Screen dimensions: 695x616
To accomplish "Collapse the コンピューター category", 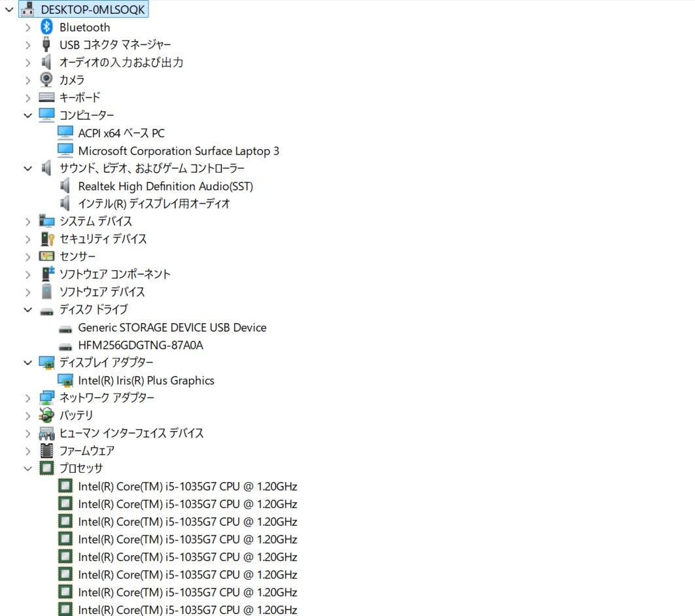I will point(28,115).
